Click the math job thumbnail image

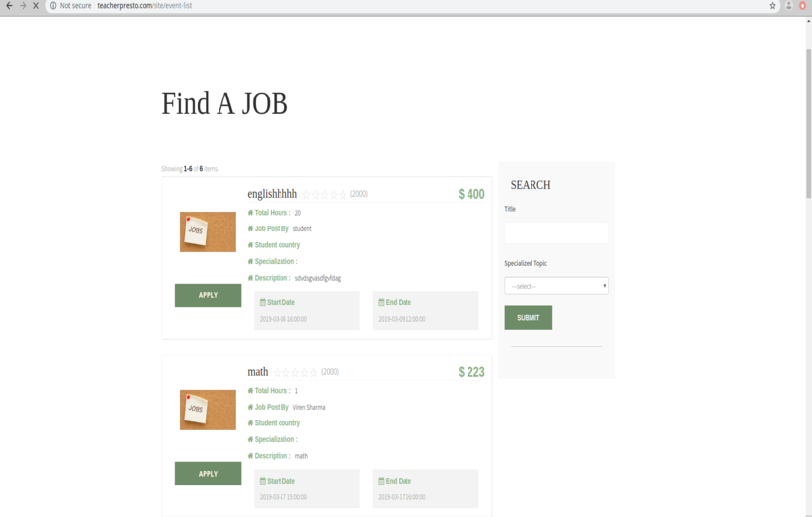tap(208, 410)
